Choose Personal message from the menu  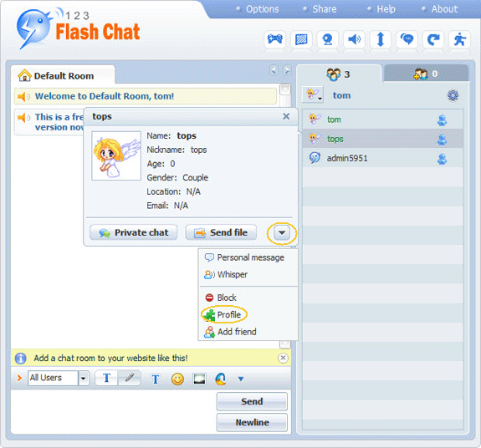[x=244, y=257]
